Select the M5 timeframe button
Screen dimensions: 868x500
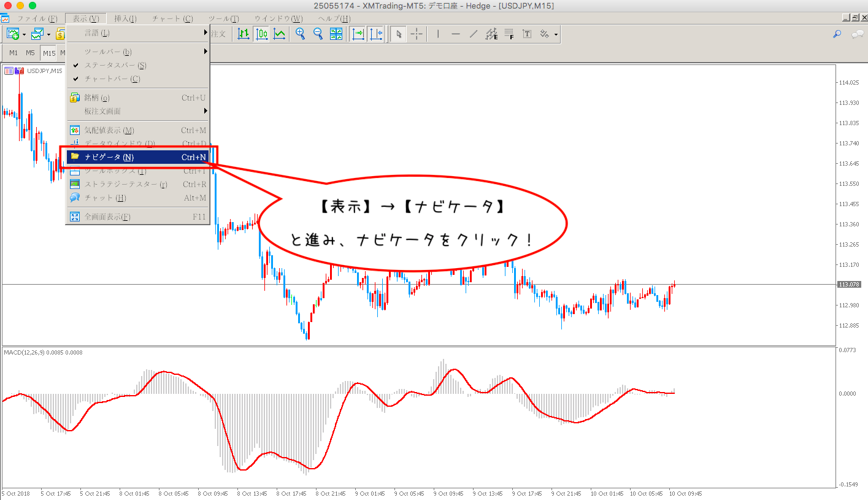(x=30, y=53)
